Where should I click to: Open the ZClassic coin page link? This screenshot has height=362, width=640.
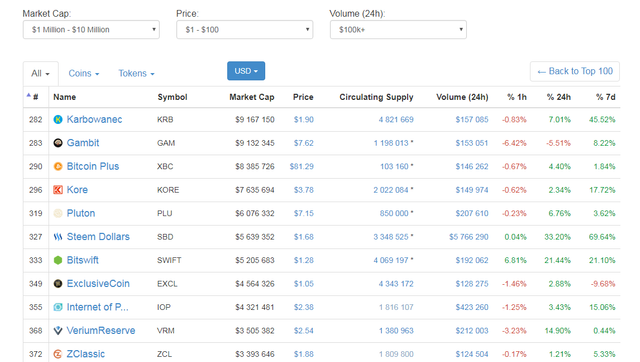click(86, 354)
